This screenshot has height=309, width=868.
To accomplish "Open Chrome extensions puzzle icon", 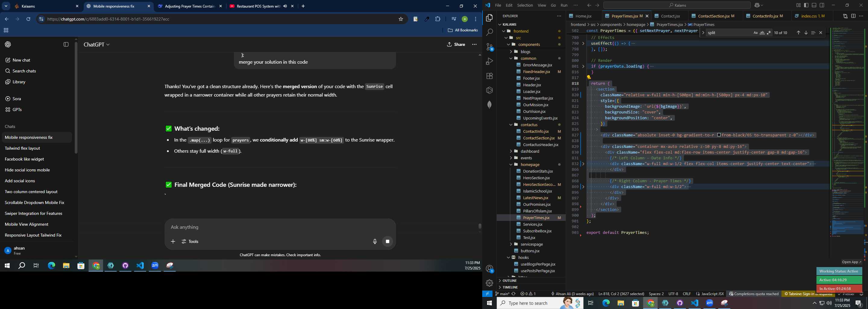I will point(438,19).
